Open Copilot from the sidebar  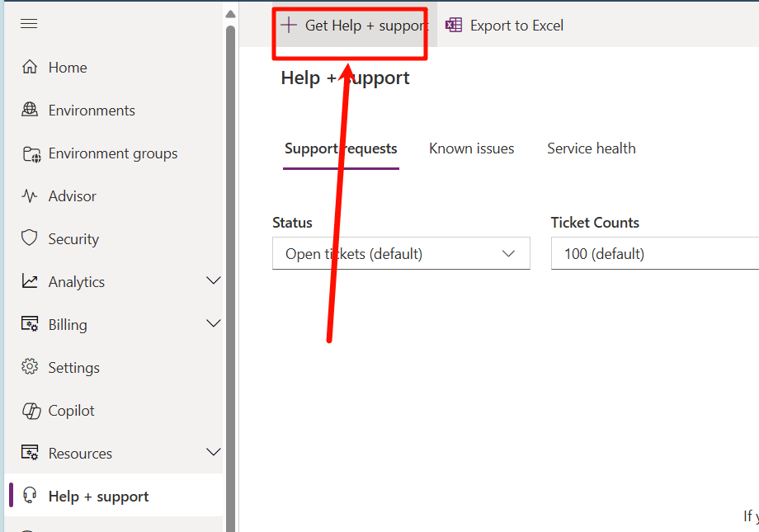coord(28,410)
